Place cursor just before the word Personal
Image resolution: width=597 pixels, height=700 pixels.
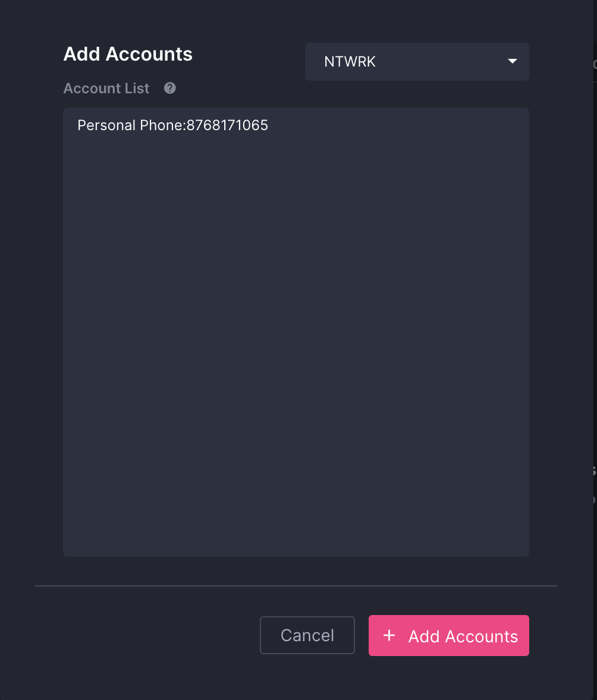(x=78, y=125)
